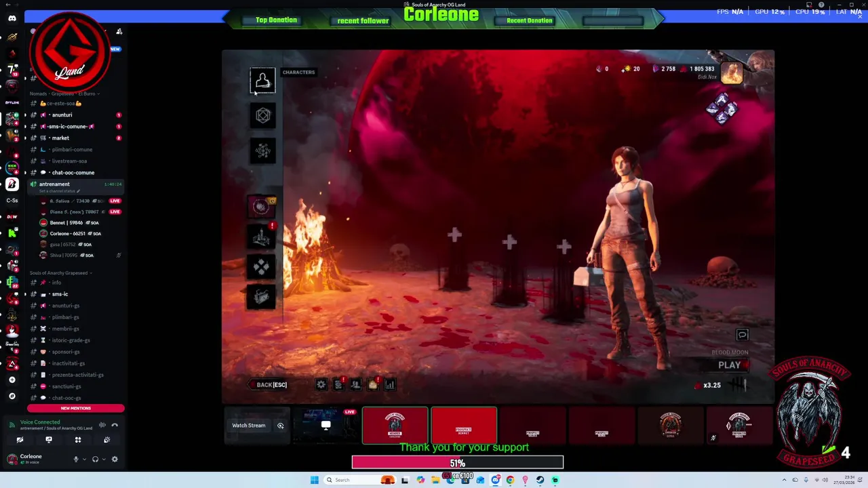Open microphone input options dropdown arrow

(84, 459)
